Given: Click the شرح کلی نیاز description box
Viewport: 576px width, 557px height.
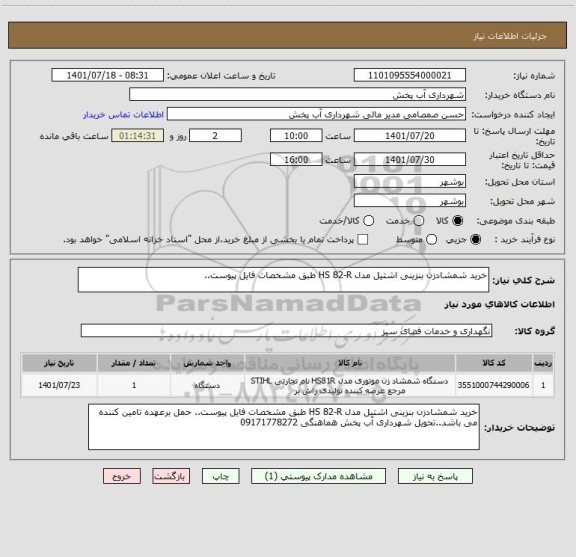Looking at the screenshot, I should (283, 280).
